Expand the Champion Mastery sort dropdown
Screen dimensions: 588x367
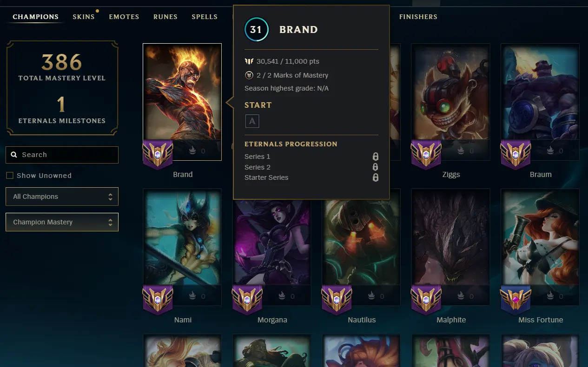pos(62,222)
